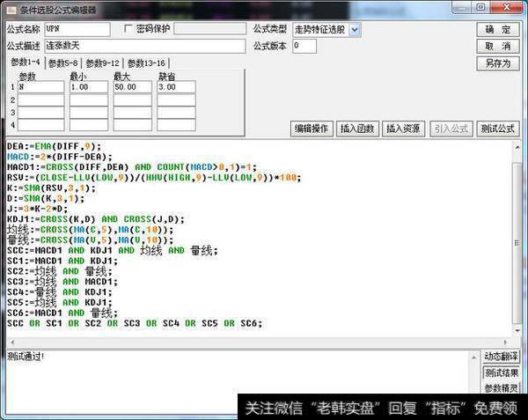The image size is (528, 420).
Task: Click parameter 1 name field containing N
Action: tap(40, 87)
